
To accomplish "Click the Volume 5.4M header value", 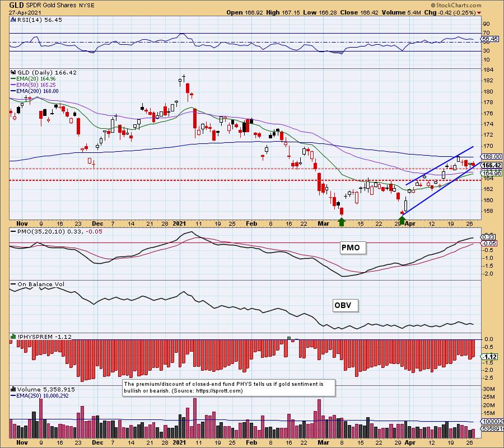I will click(401, 12).
